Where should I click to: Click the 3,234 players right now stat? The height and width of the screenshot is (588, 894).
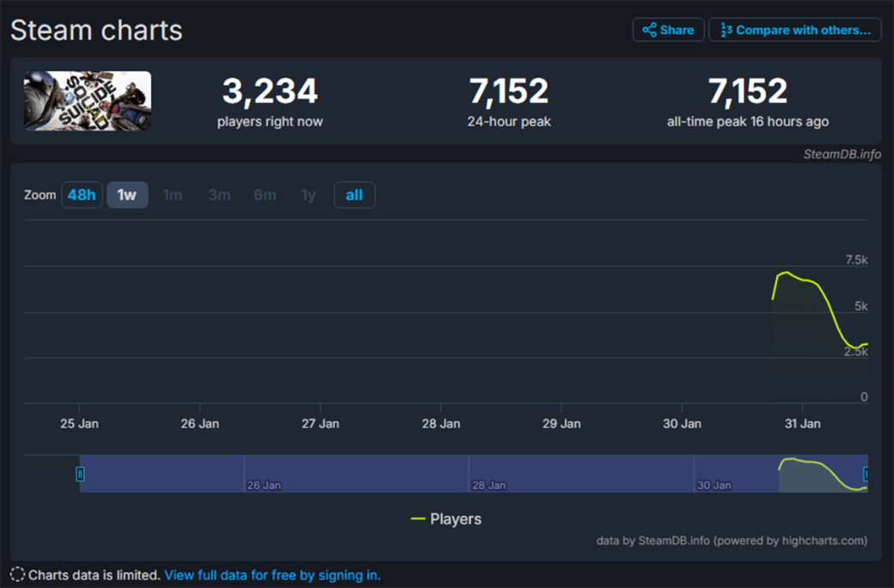(270, 101)
